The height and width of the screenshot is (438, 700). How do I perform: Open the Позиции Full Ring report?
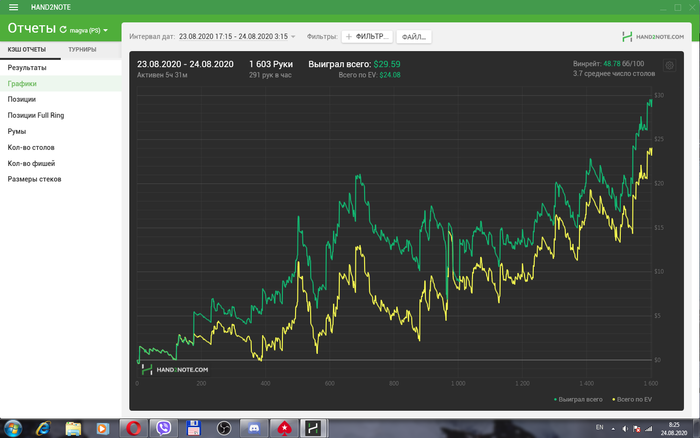[61, 116]
